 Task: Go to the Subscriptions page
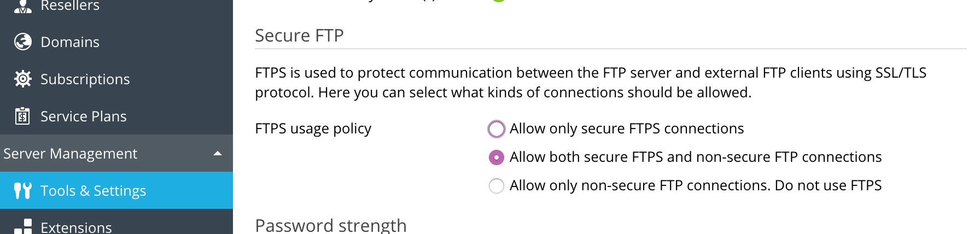pos(85,79)
